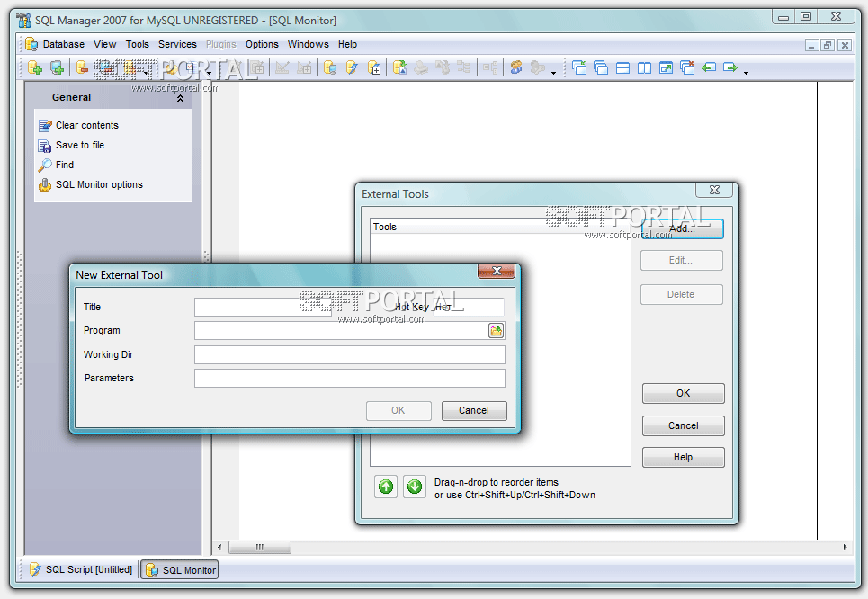Click the Unregister Database toolbar icon
The height and width of the screenshot is (599, 868).
(x=82, y=67)
